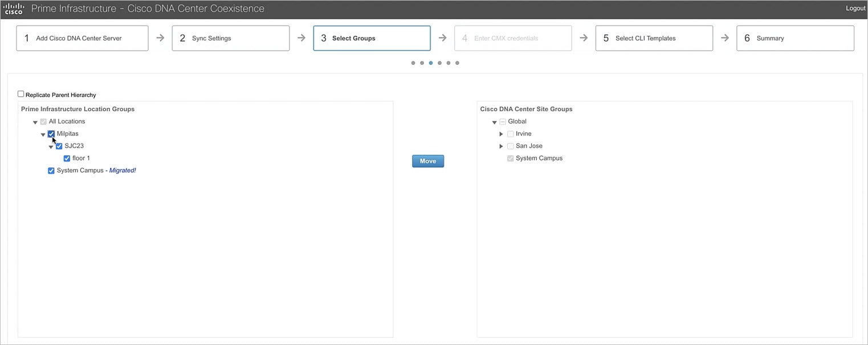Toggle the All Locations checkbox
Screen dimensions: 868x345
[x=43, y=121]
